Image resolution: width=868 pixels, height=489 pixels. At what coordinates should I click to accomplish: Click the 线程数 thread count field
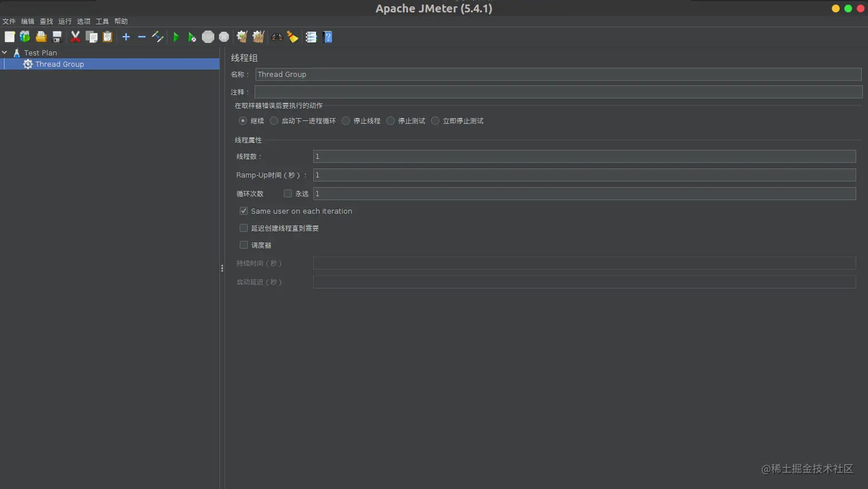coord(584,156)
